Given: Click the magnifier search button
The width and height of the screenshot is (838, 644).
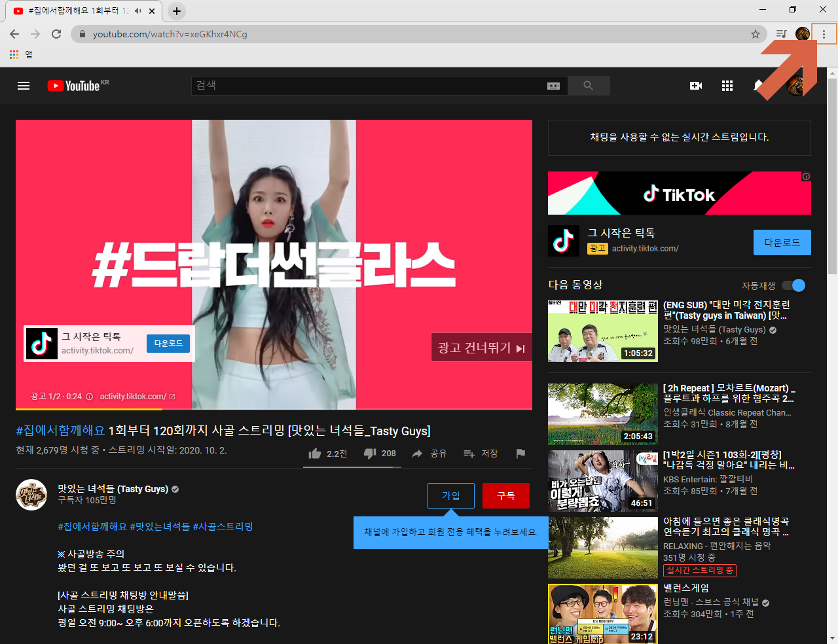Looking at the screenshot, I should (x=589, y=86).
